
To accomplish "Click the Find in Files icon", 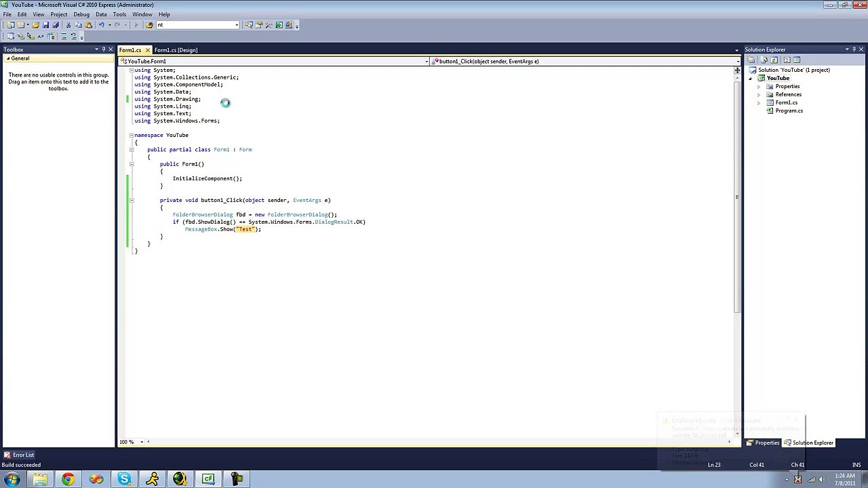I will coord(149,25).
